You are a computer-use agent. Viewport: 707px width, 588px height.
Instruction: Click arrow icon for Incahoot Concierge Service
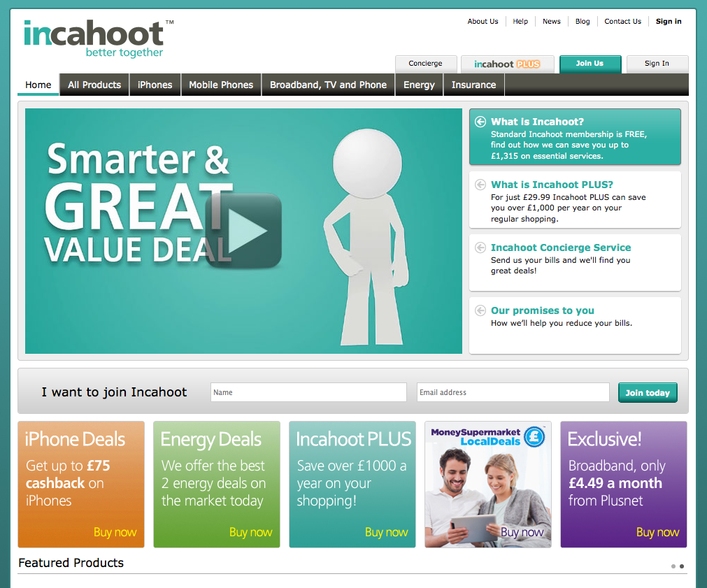click(480, 248)
